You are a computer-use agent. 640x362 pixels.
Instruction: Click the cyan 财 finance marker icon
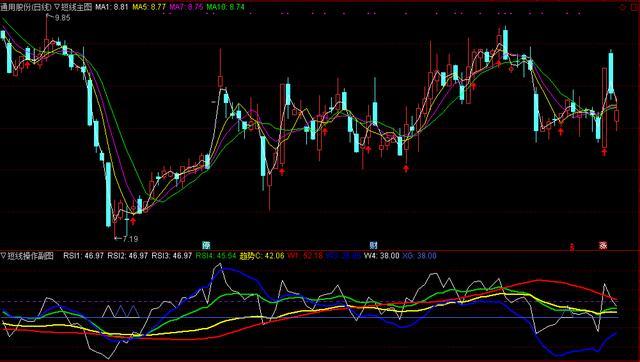373,245
